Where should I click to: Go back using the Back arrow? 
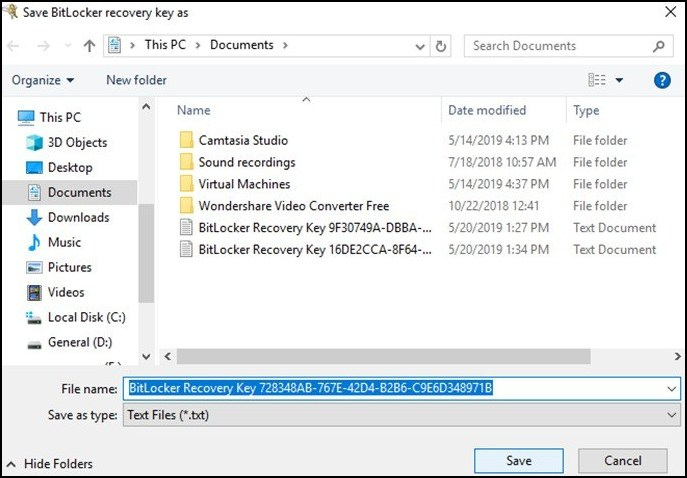pos(13,46)
